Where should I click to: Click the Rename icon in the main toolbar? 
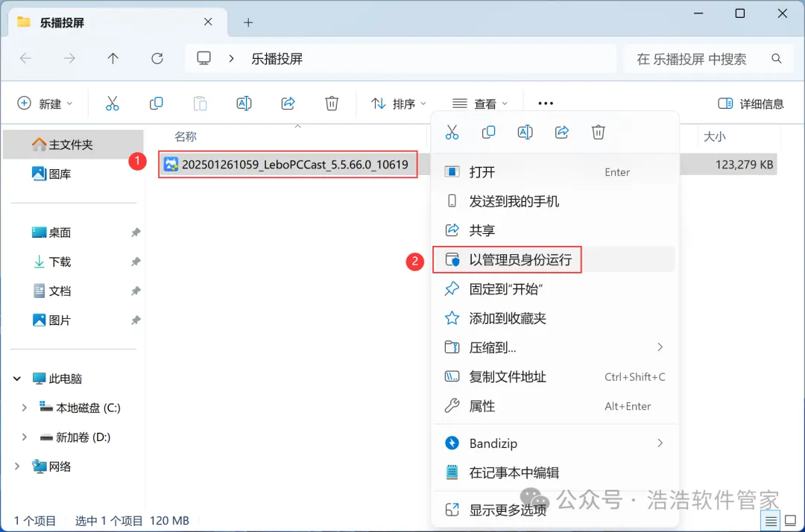pos(244,104)
